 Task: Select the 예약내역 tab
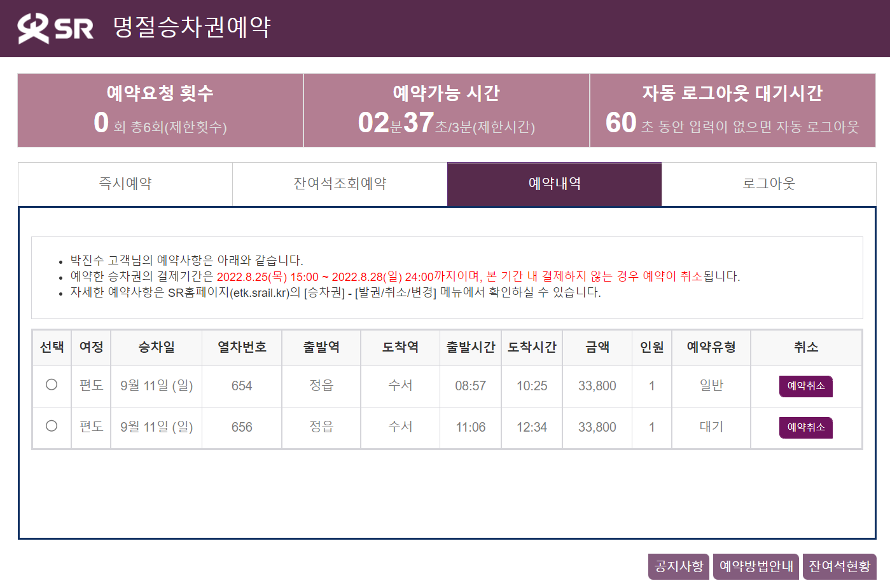pos(554,184)
